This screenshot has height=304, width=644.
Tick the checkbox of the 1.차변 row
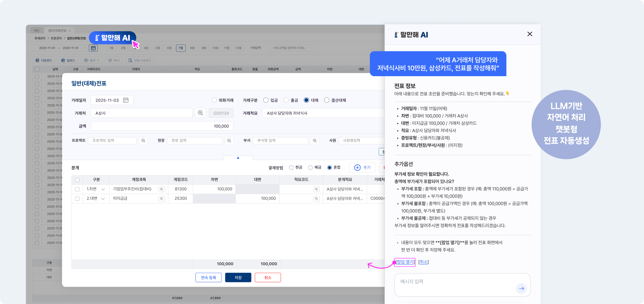pyautogui.click(x=77, y=189)
